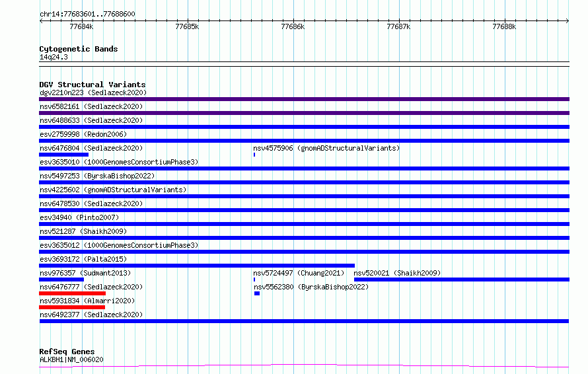Click the nsv4575906 gnomAD variant marker
This screenshot has width=588, height=374.
coord(254,155)
